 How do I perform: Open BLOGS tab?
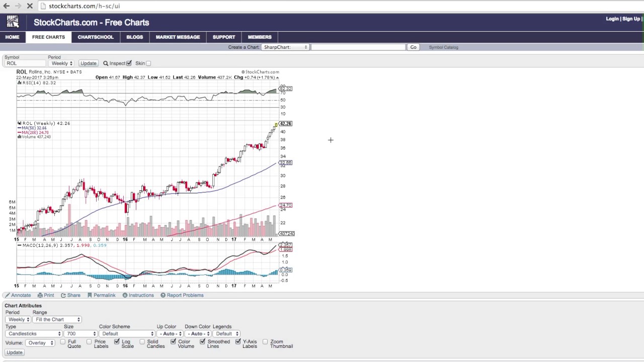pyautogui.click(x=135, y=37)
